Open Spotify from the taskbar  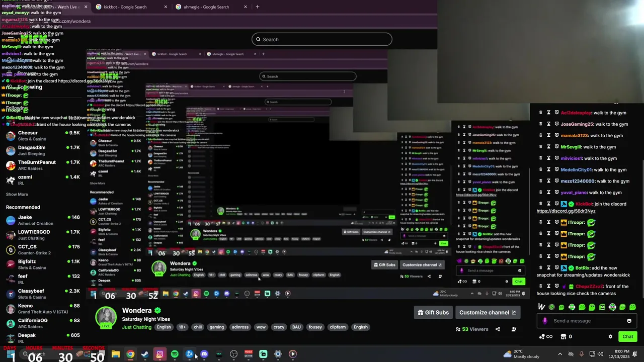coord(175,354)
